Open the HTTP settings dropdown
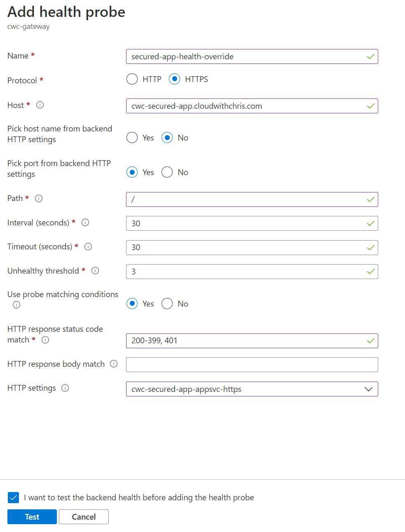The width and height of the screenshot is (405, 532). (x=368, y=389)
